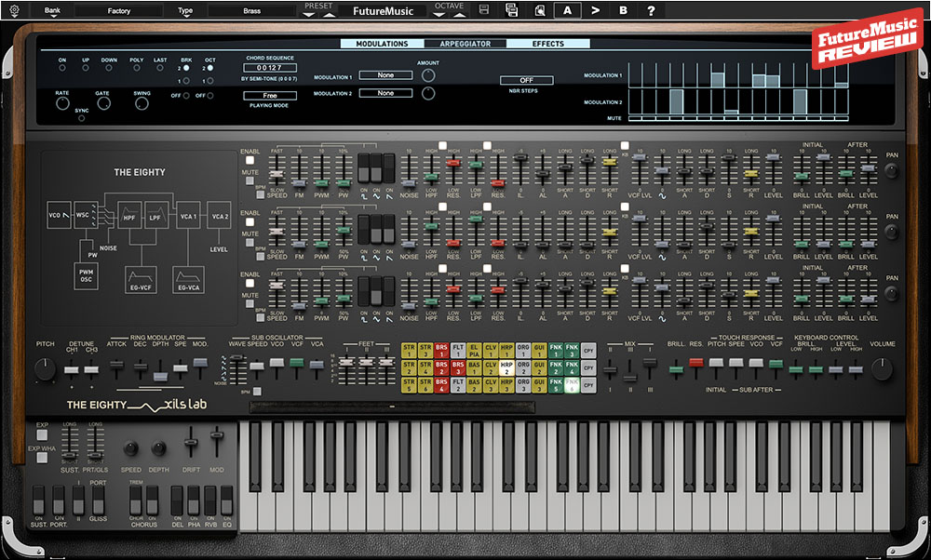Viewport: 931px width, 560px height.
Task: Toggle the first layer ENABL checkbox
Action: (x=250, y=160)
